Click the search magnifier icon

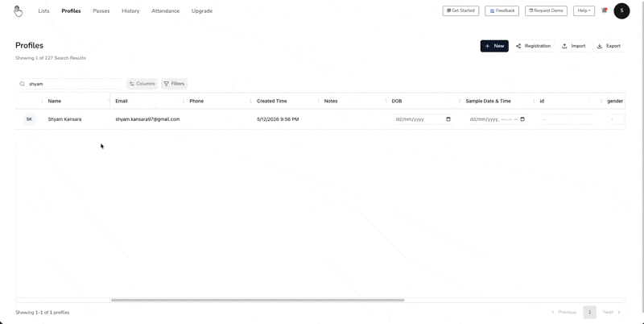click(x=23, y=84)
